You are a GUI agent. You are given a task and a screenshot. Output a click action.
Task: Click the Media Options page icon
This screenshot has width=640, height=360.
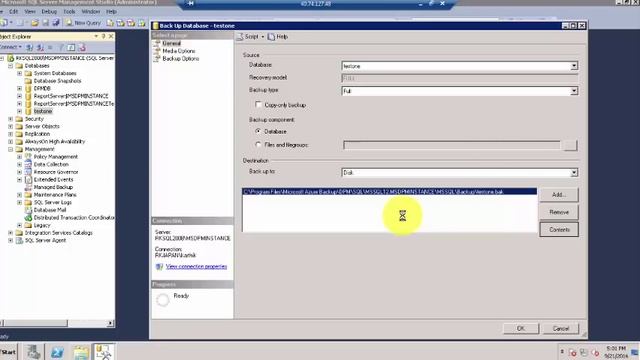(x=157, y=51)
